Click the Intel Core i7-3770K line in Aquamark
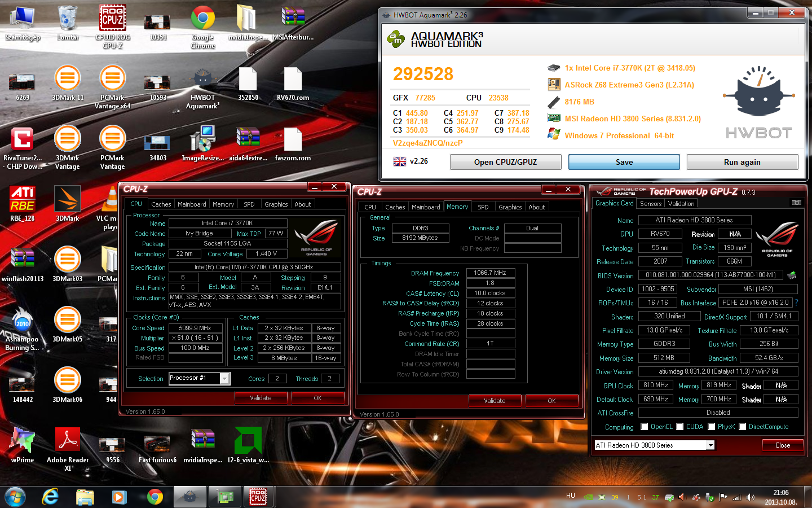812x508 pixels. click(x=630, y=68)
